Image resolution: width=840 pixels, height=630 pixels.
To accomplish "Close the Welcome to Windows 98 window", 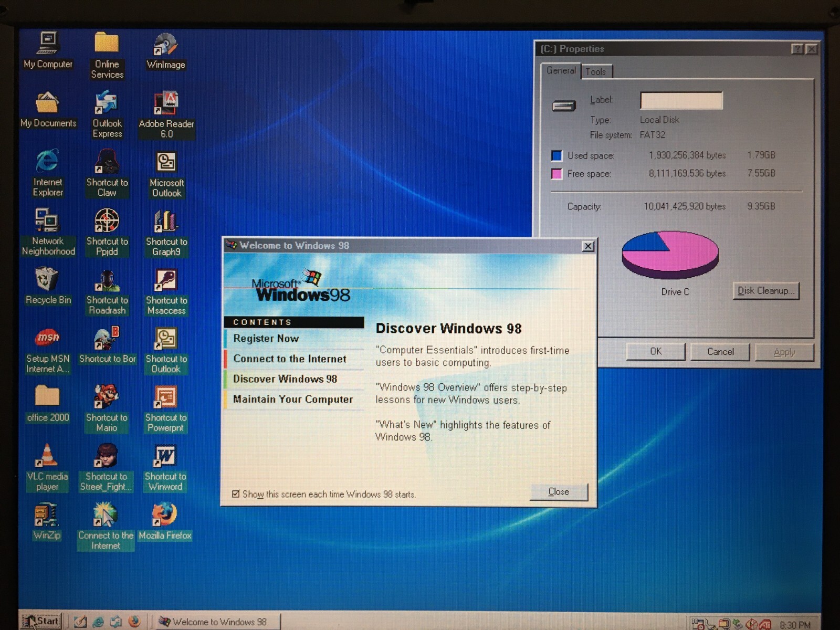I will pyautogui.click(x=588, y=246).
